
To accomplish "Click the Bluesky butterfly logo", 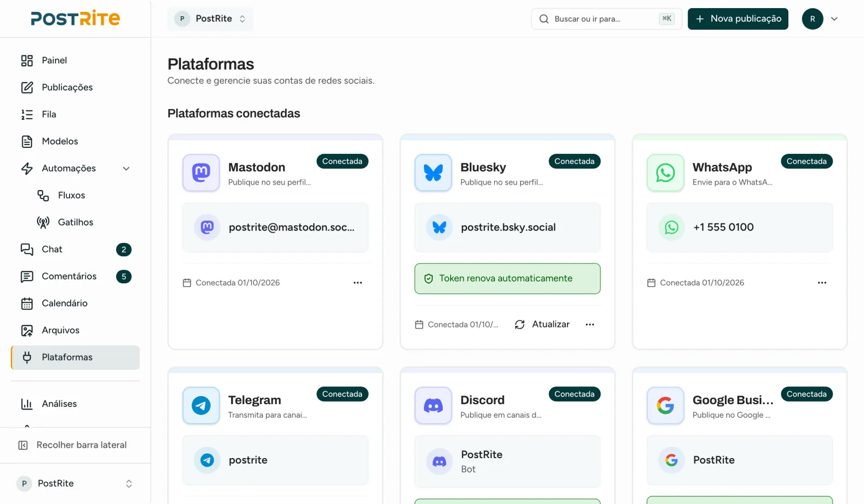I will 433,173.
